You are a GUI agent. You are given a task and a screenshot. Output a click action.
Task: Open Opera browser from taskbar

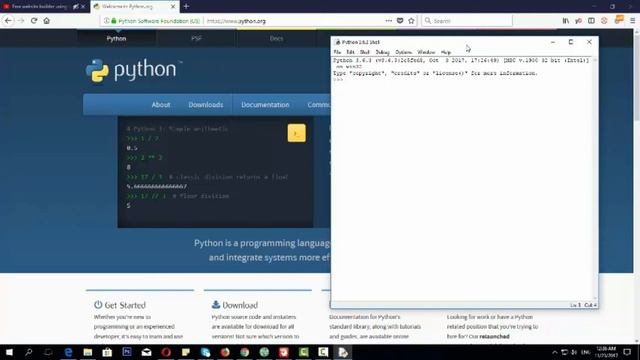(x=166, y=352)
